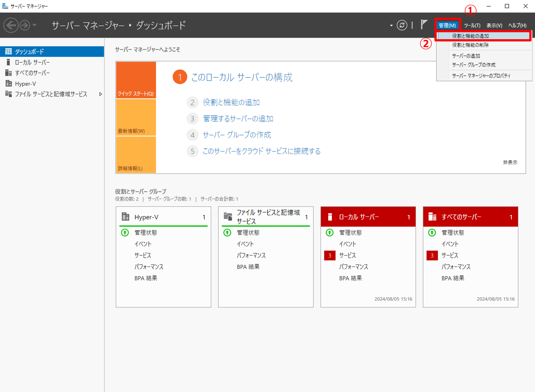Screen dimensions: 535x392
Task: Click red 3 badge in ローカル サーバー tile
Action: coord(330,255)
